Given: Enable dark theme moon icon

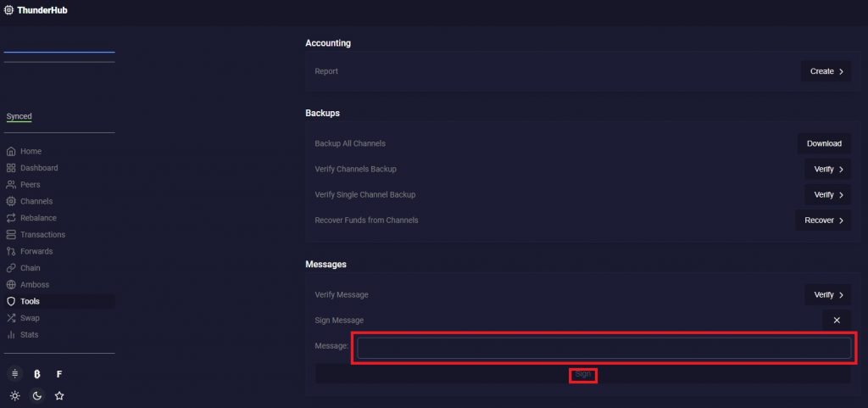Looking at the screenshot, I should click(37, 396).
